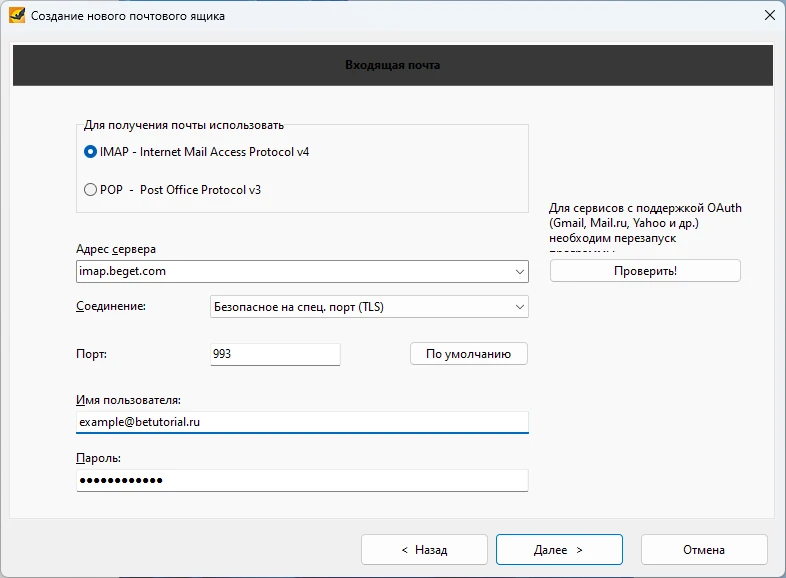
Task: Click the port field showing 993
Action: click(x=275, y=354)
